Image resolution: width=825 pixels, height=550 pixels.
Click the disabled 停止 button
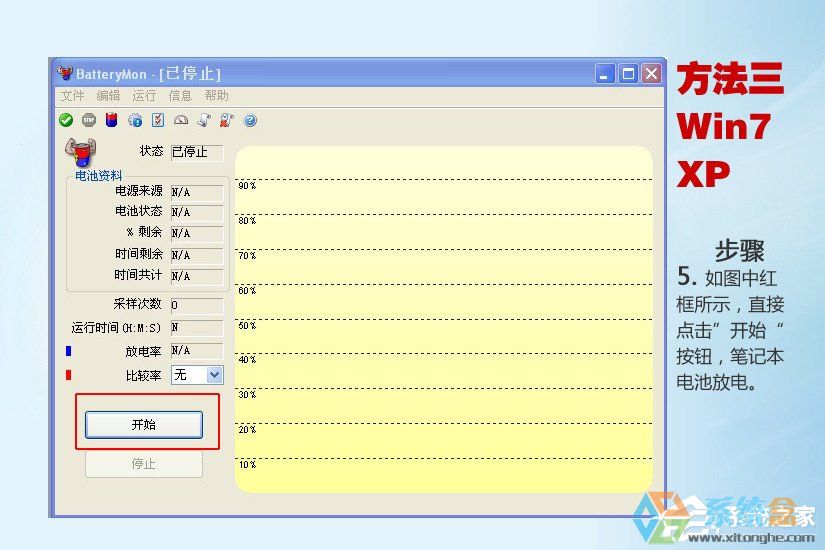pos(144,464)
